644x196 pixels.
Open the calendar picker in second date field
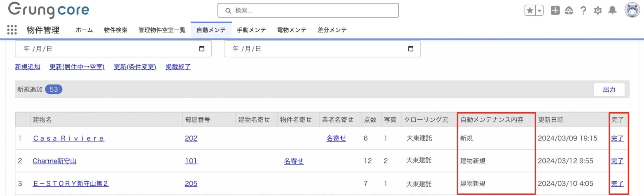pos(411,49)
